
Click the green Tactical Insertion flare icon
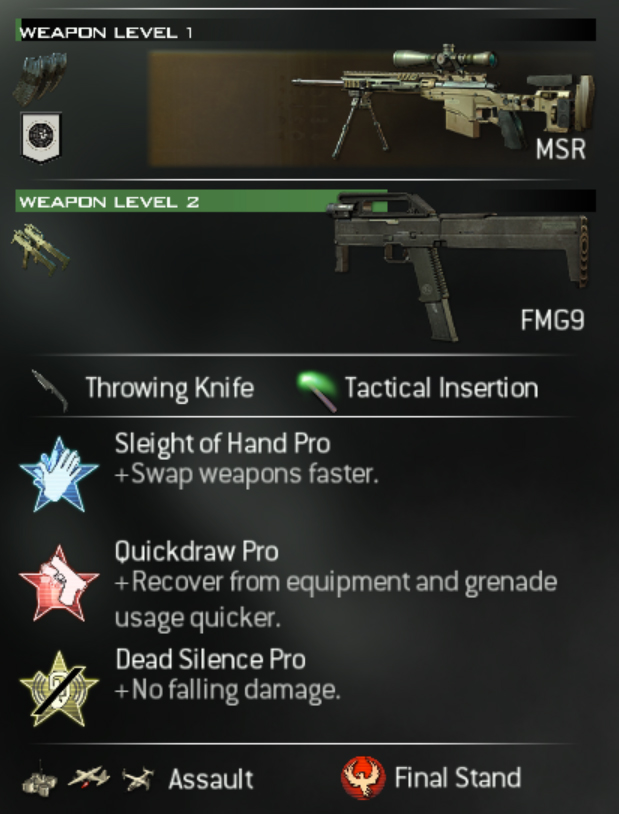coord(317,390)
